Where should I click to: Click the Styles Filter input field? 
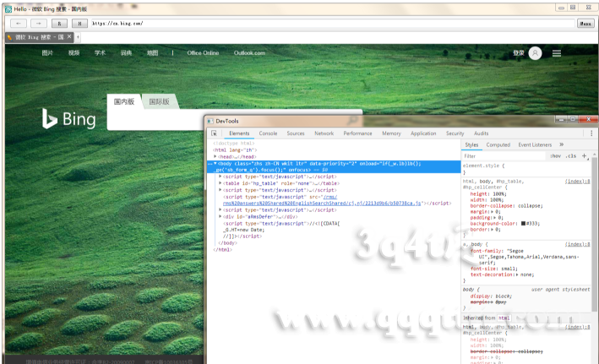point(504,156)
